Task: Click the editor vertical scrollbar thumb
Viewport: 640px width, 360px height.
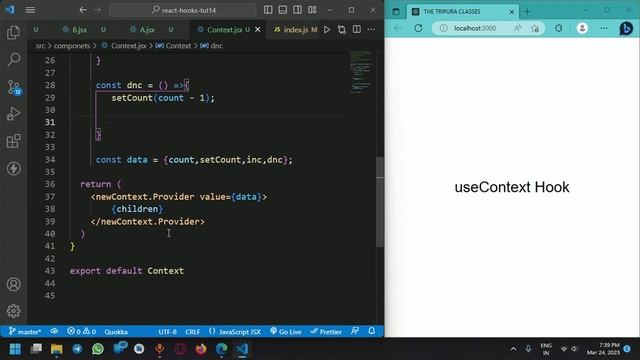Action: click(x=380, y=202)
